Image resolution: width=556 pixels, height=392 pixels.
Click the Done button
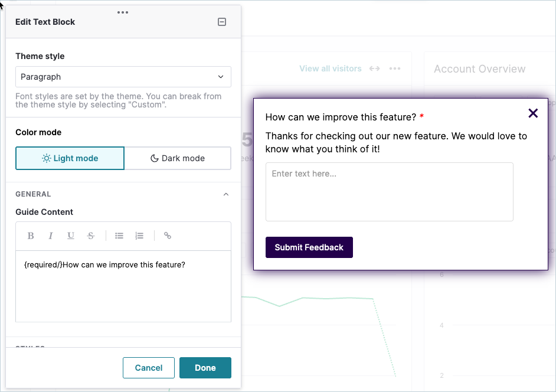[205, 368]
